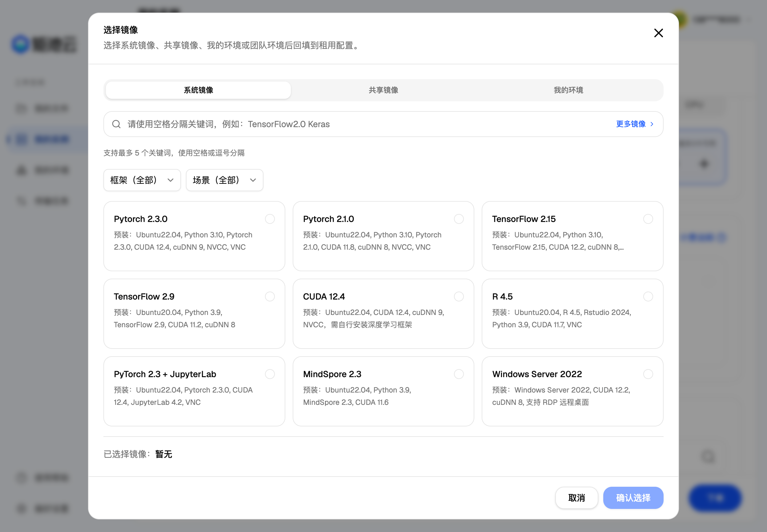This screenshot has height=532, width=767.
Task: Click the R 4.5 card description text
Action: tap(561, 318)
